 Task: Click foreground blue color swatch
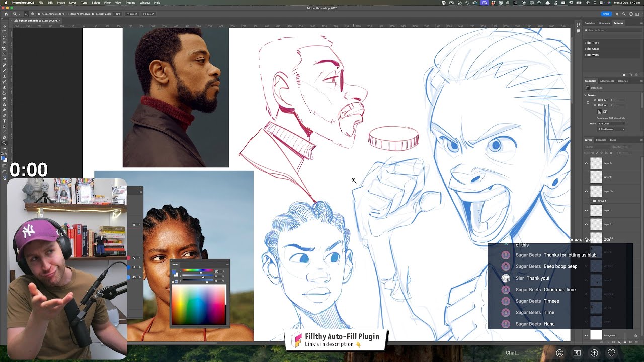click(3, 157)
